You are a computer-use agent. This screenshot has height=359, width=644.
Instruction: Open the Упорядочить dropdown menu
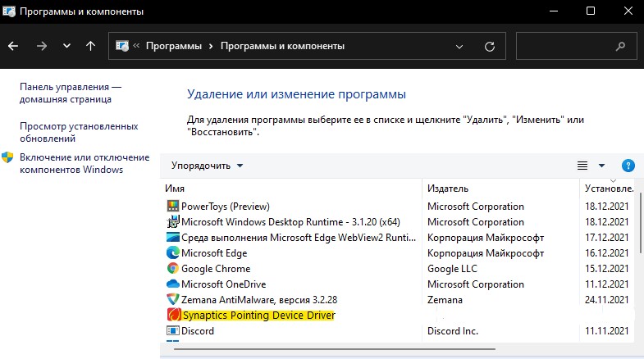[207, 166]
